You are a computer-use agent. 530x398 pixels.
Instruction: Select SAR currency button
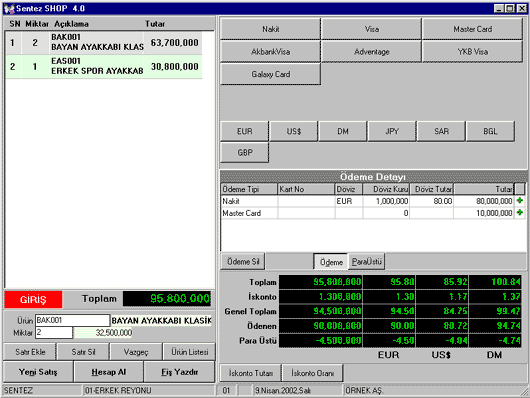(441, 131)
